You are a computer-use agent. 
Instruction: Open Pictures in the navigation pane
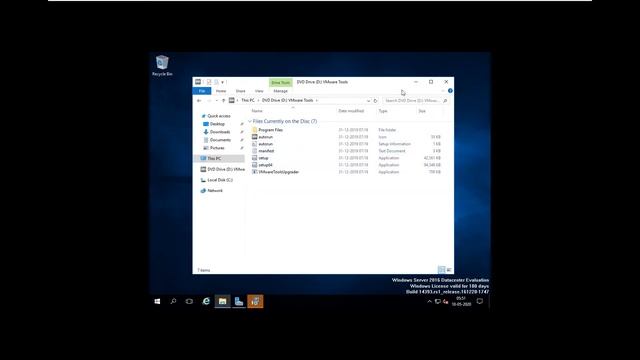(217, 148)
